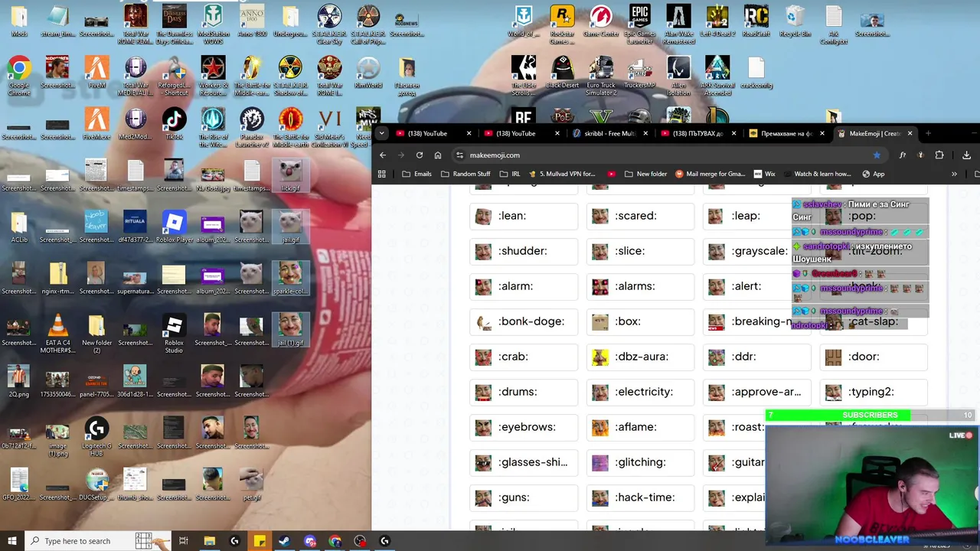Reload the makeemoji.com page
This screenshot has height=551, width=980.
[x=420, y=155]
